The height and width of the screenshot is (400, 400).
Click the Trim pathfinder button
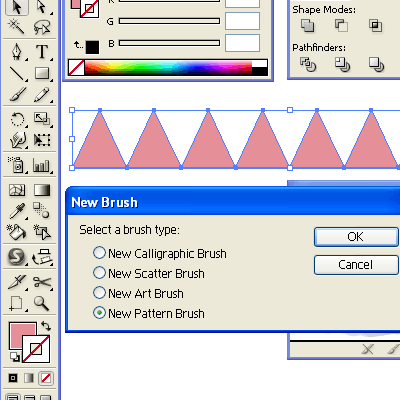[342, 64]
